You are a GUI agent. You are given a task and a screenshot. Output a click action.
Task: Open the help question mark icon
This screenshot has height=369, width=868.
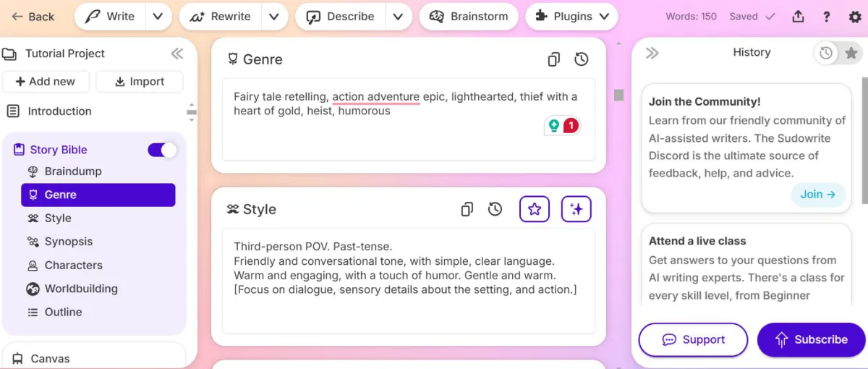(x=827, y=17)
